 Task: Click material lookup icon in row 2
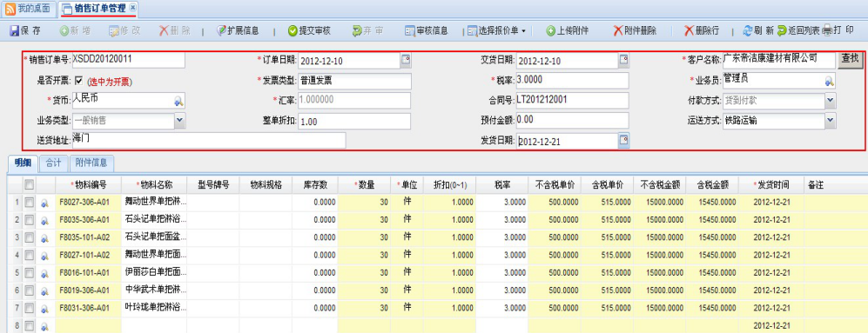click(45, 221)
